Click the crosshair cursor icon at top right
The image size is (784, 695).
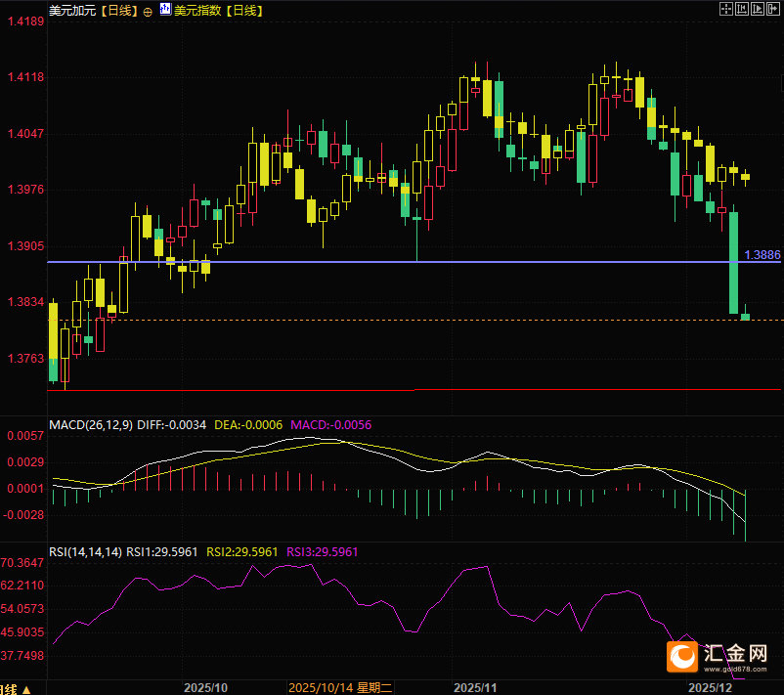tap(726, 9)
